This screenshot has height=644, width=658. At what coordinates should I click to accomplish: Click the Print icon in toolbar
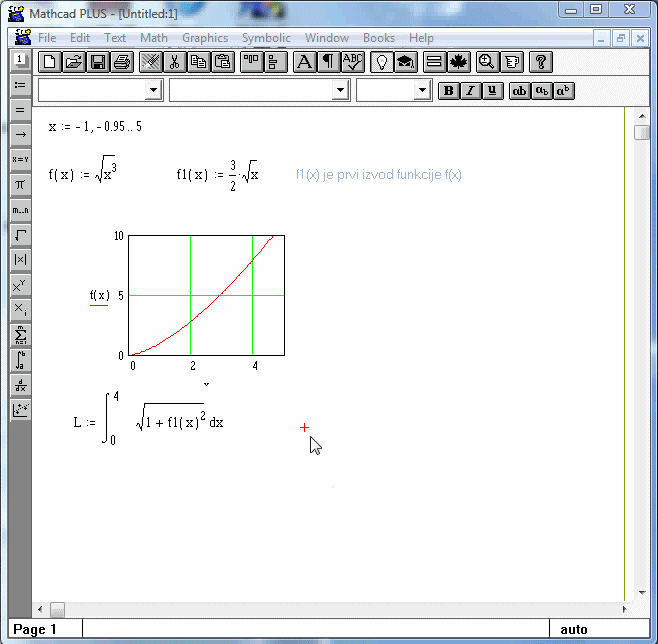point(121,62)
